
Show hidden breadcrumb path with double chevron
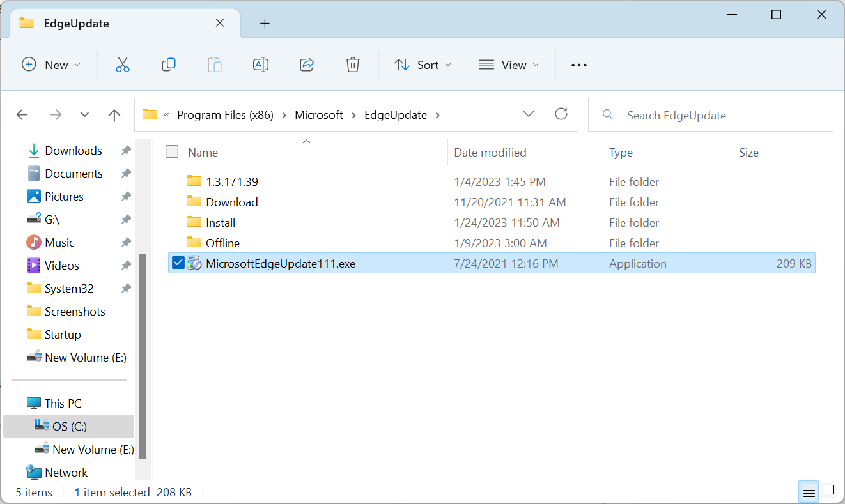[x=167, y=115]
